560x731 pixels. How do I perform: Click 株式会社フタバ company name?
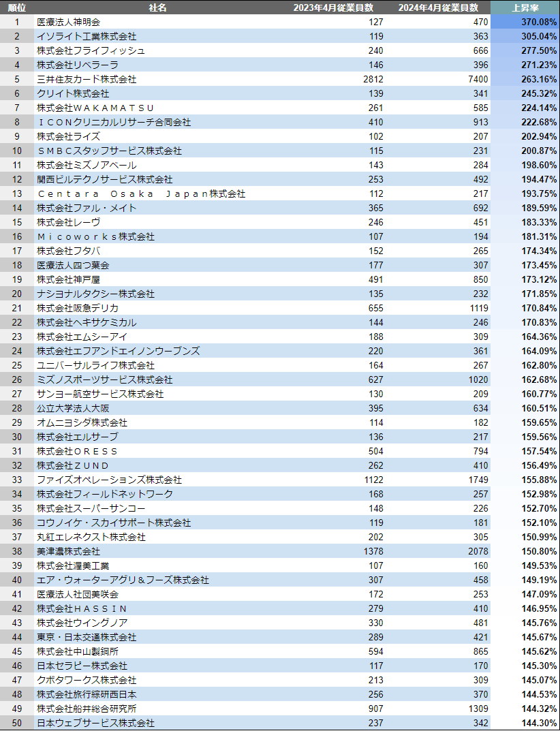69,251
